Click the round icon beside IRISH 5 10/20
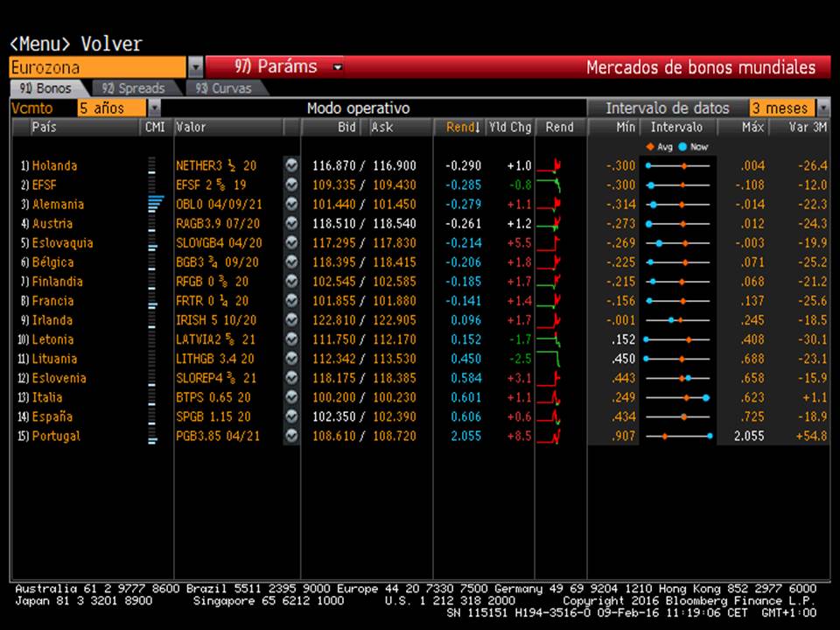 pyautogui.click(x=291, y=320)
